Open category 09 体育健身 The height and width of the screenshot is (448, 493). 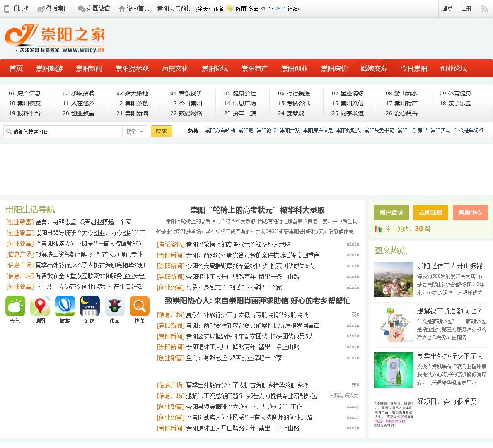[x=456, y=93]
